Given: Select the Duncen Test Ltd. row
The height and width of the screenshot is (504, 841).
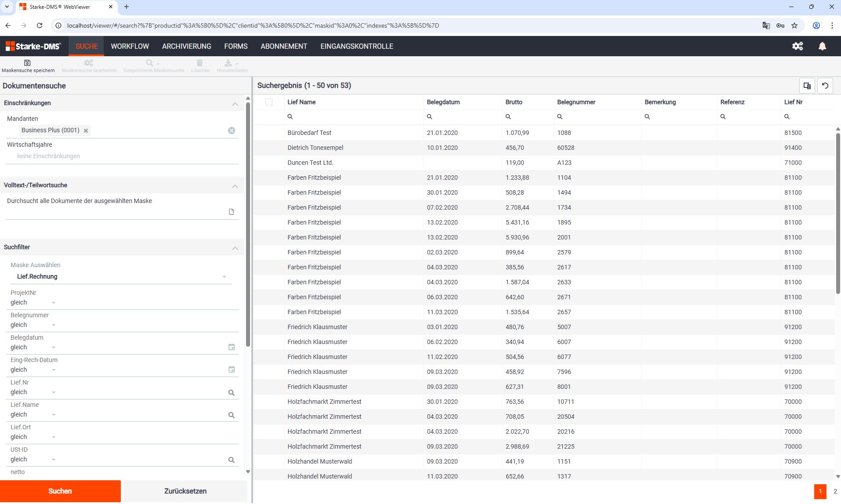Looking at the screenshot, I should pos(544,163).
